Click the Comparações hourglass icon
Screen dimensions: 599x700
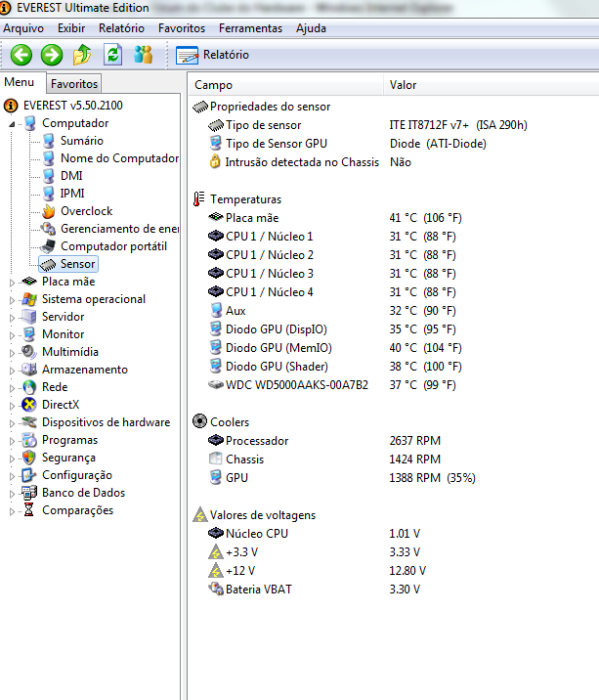(28, 509)
